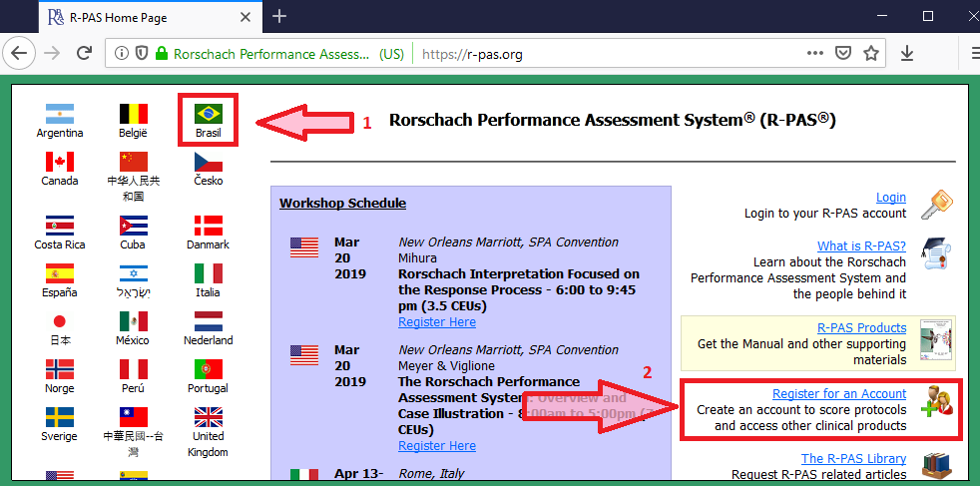
Task: Bookmark this page with star icon
Action: (x=871, y=54)
